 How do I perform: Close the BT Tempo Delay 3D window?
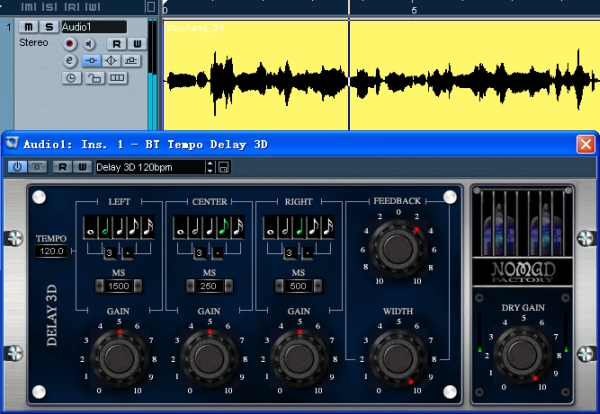(585, 145)
